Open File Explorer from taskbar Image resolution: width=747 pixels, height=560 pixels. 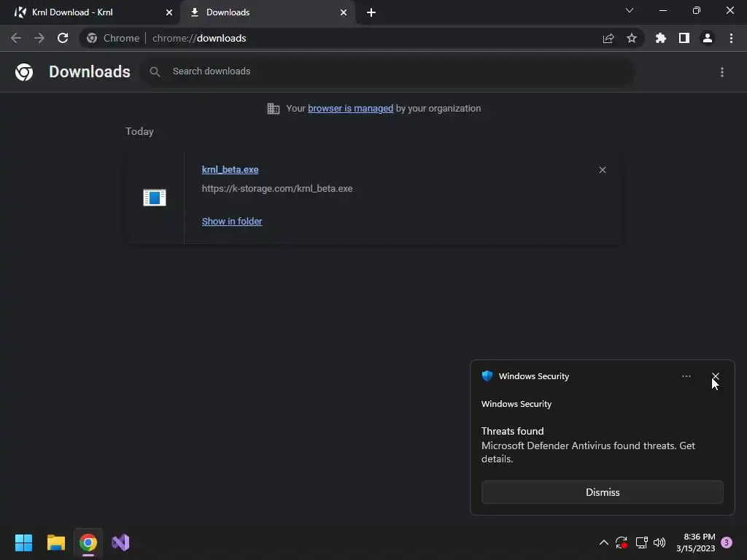(x=56, y=542)
